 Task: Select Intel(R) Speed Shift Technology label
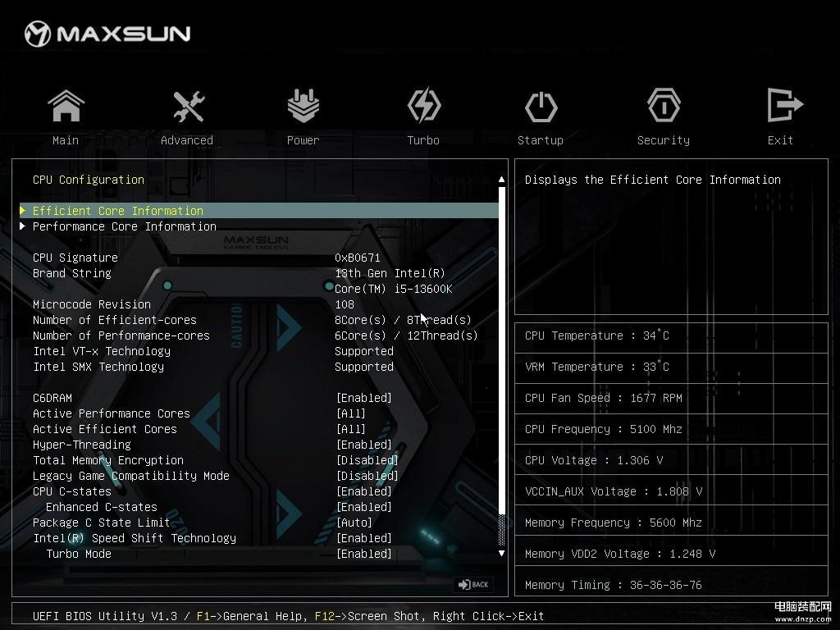pos(134,538)
